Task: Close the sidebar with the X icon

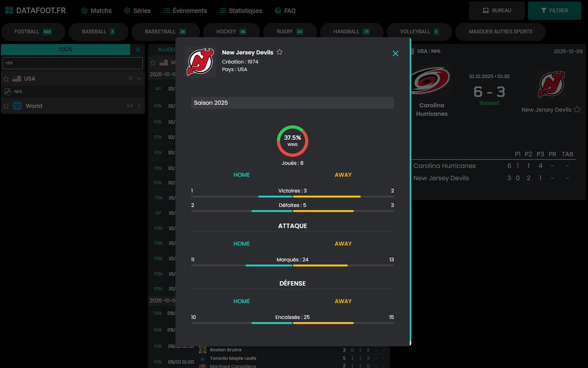Action: click(x=138, y=49)
